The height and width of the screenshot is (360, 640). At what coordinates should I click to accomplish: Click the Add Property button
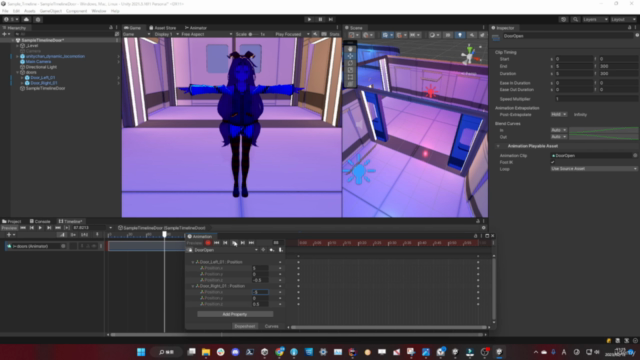click(235, 314)
